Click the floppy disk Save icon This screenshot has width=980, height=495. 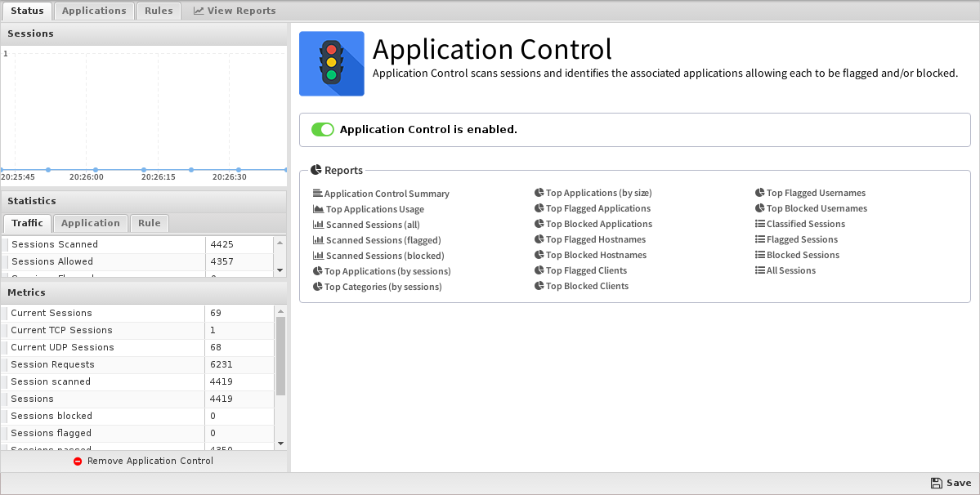(x=936, y=483)
